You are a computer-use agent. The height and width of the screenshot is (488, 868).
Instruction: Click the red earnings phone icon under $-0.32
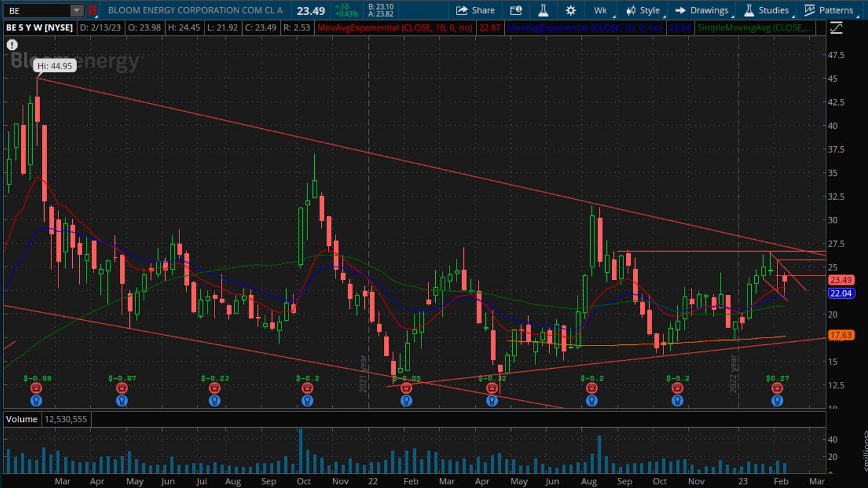tap(492, 388)
